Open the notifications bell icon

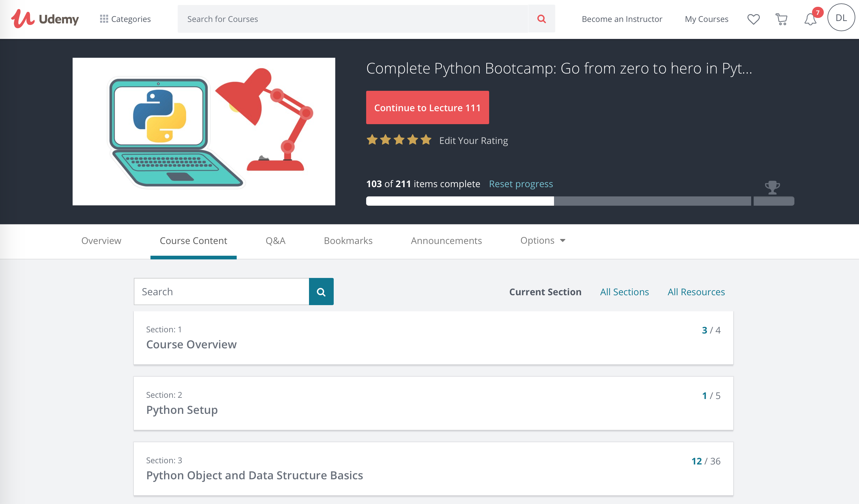[810, 19]
